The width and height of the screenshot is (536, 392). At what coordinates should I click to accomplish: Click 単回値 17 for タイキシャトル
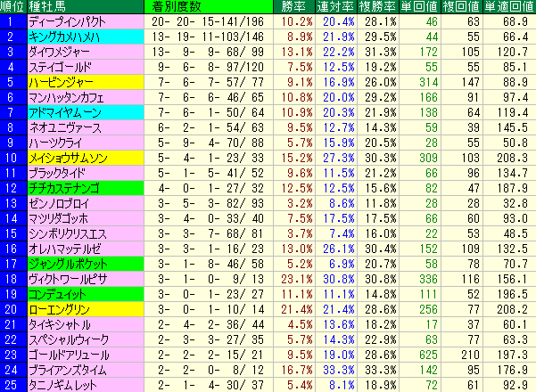click(x=420, y=324)
